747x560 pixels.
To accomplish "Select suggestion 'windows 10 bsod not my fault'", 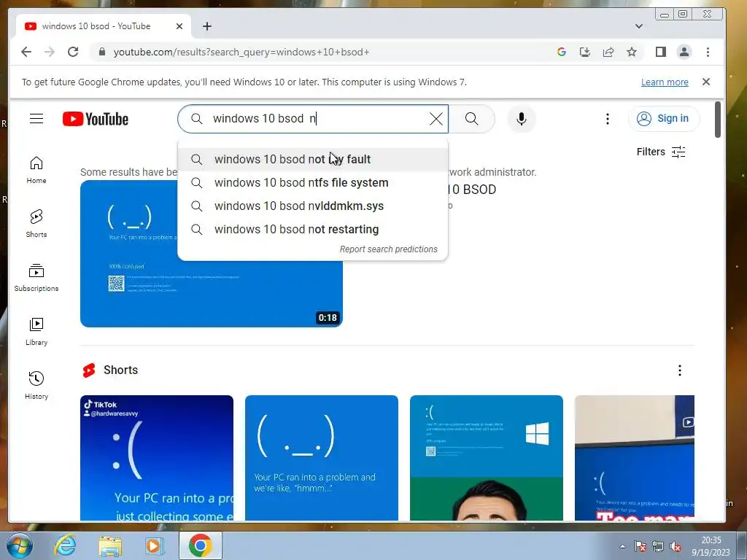I will click(312, 159).
